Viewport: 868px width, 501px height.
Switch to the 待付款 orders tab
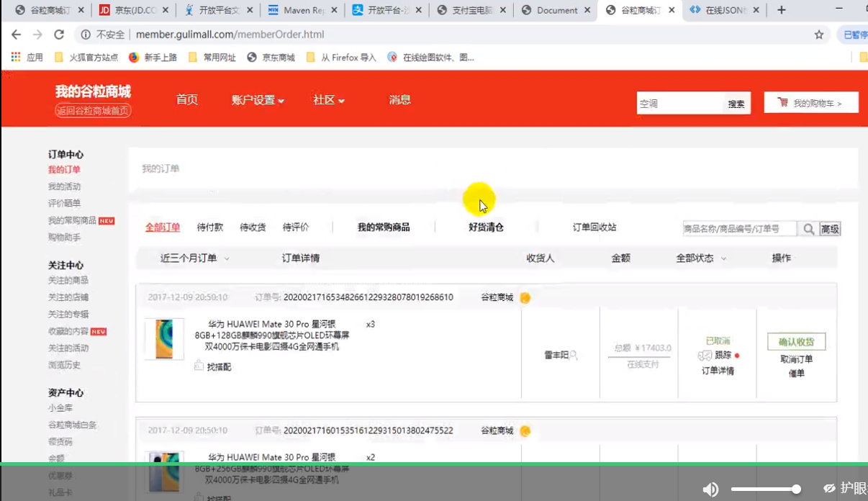click(x=210, y=227)
